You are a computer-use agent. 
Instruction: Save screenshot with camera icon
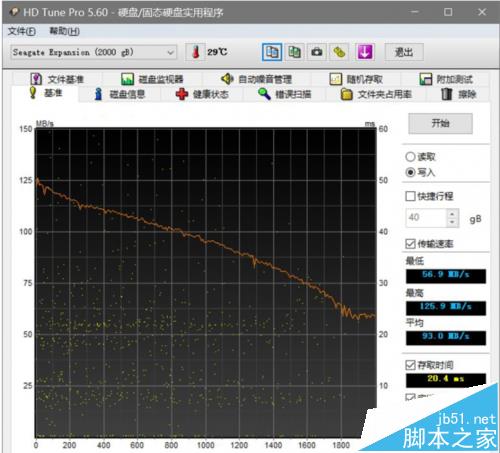(317, 52)
